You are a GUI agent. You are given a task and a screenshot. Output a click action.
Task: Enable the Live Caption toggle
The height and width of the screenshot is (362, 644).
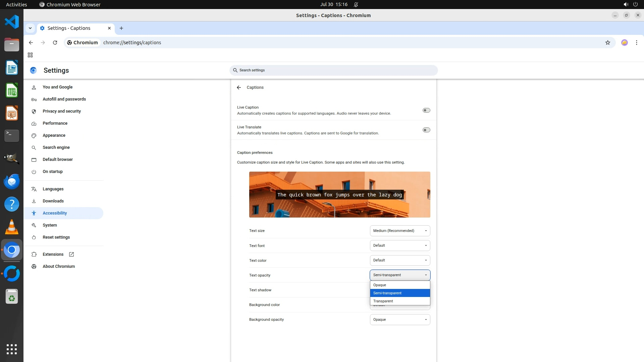pyautogui.click(x=426, y=110)
